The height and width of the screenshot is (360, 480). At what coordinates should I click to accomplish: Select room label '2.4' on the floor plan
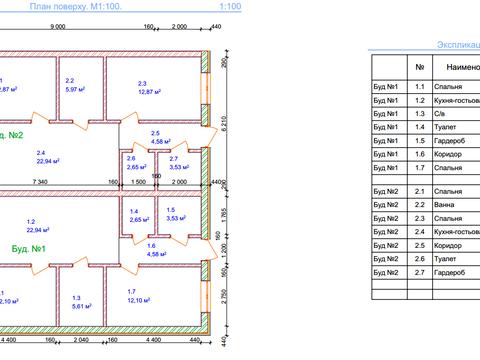41,153
